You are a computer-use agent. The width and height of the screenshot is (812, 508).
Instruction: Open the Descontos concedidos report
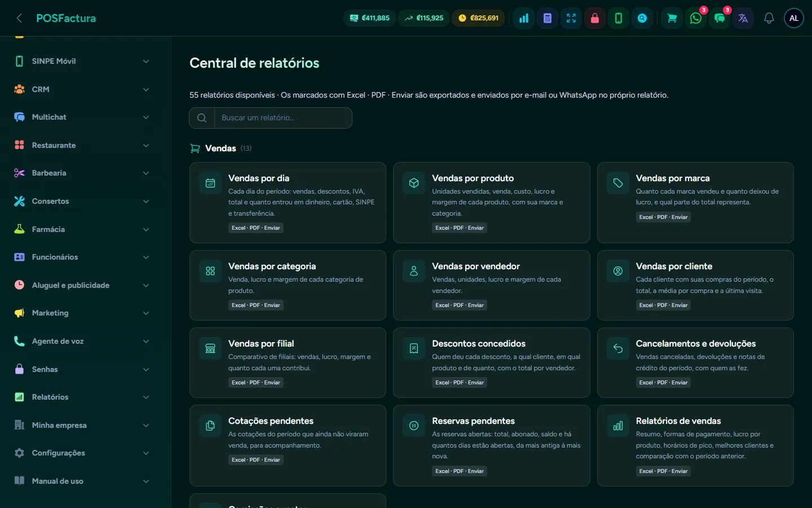[491, 362]
